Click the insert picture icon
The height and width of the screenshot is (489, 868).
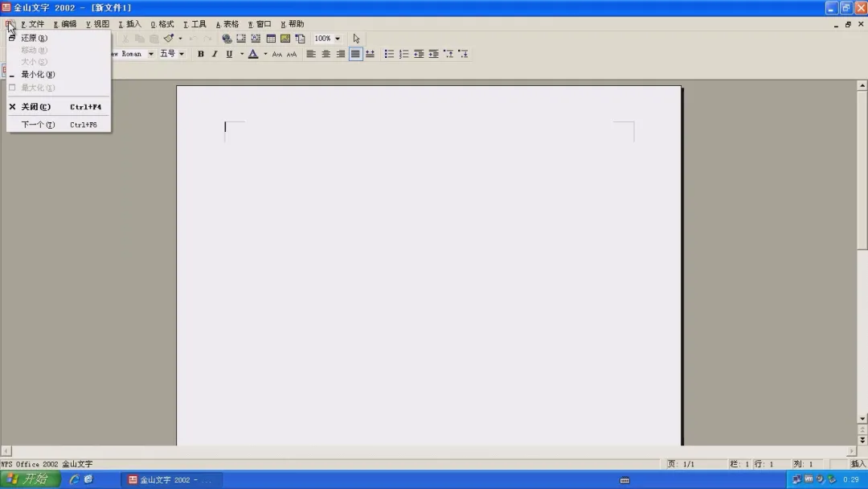(285, 39)
